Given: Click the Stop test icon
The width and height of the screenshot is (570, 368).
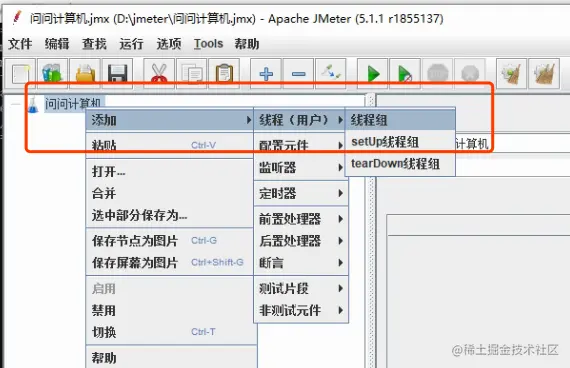Looking at the screenshot, I should pyautogui.click(x=438, y=73).
